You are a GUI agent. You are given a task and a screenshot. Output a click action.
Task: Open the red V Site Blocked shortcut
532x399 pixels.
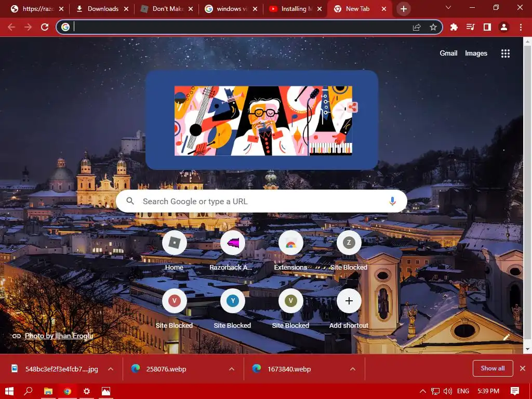click(x=174, y=309)
